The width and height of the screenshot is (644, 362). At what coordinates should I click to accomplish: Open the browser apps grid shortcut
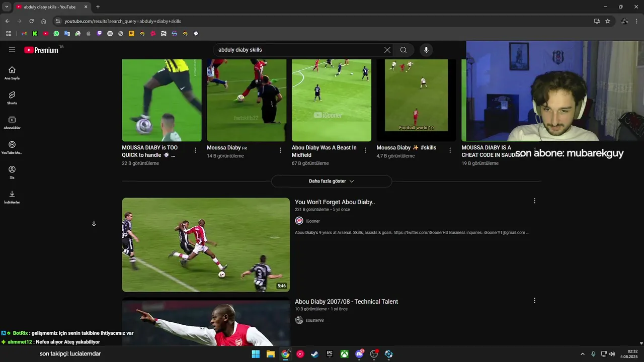[9, 34]
